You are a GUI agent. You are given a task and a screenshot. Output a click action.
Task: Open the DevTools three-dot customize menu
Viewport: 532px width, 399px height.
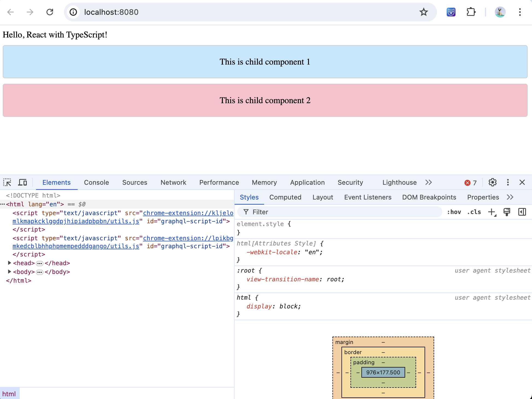pos(508,182)
